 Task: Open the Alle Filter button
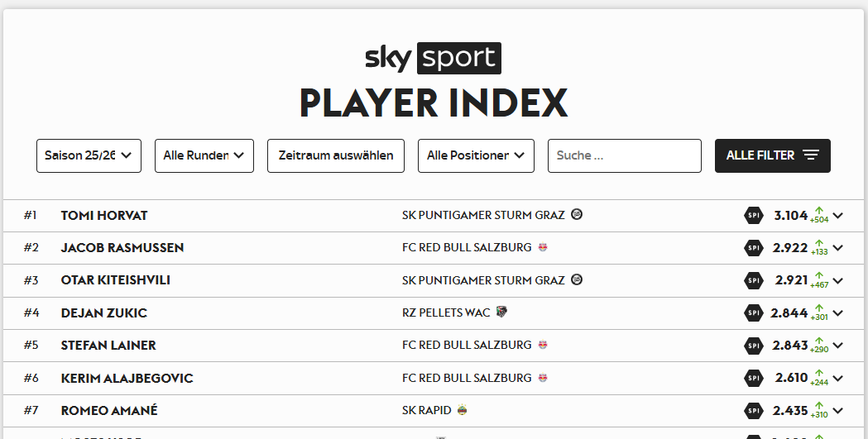pos(772,155)
